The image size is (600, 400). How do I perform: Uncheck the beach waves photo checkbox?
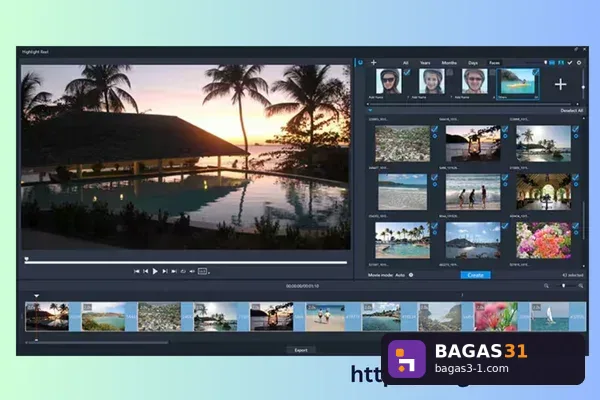click(435, 177)
